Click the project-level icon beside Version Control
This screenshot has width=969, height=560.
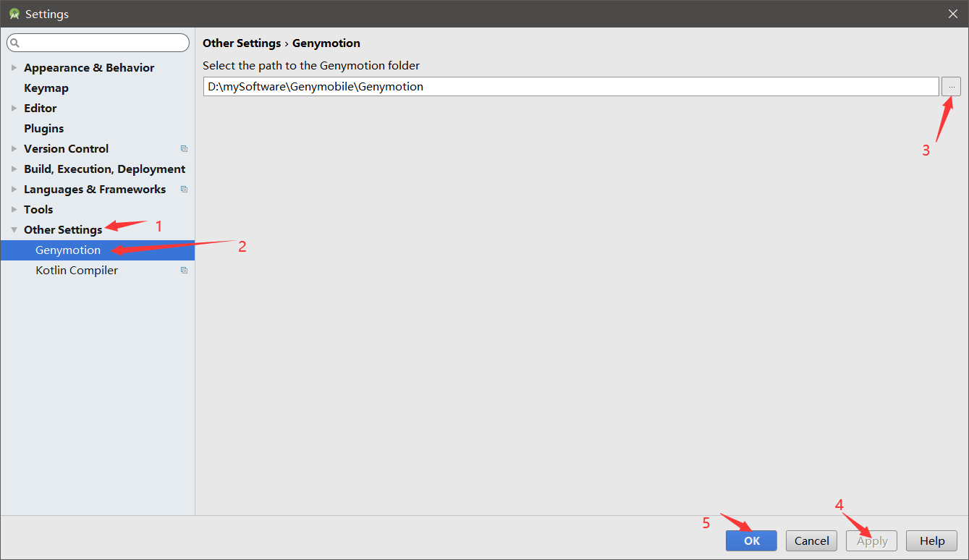tap(184, 148)
